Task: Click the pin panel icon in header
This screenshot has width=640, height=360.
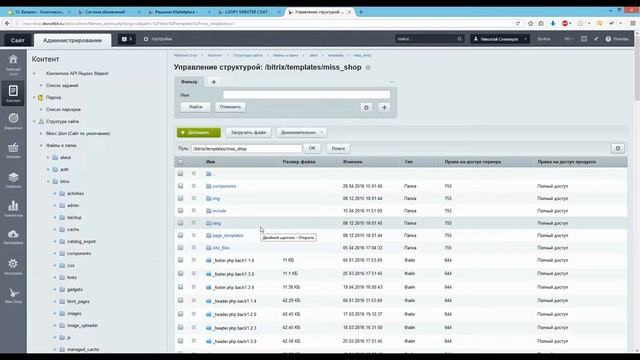Action: [596, 39]
